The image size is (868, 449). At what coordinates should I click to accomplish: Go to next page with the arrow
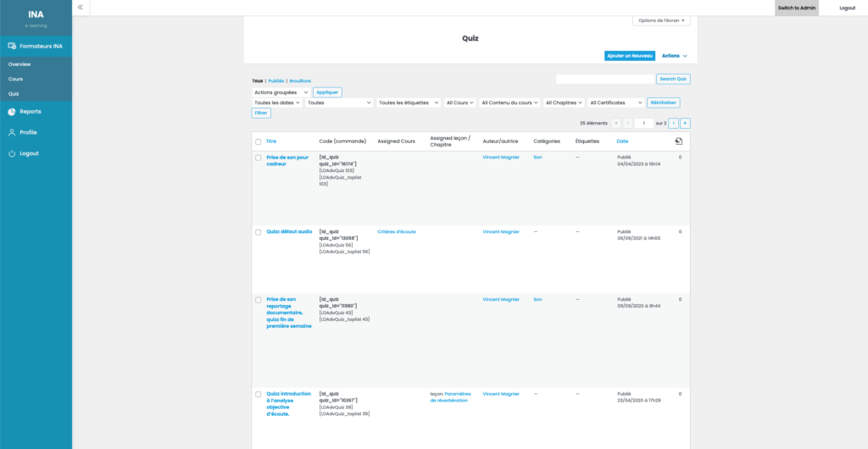click(x=673, y=123)
